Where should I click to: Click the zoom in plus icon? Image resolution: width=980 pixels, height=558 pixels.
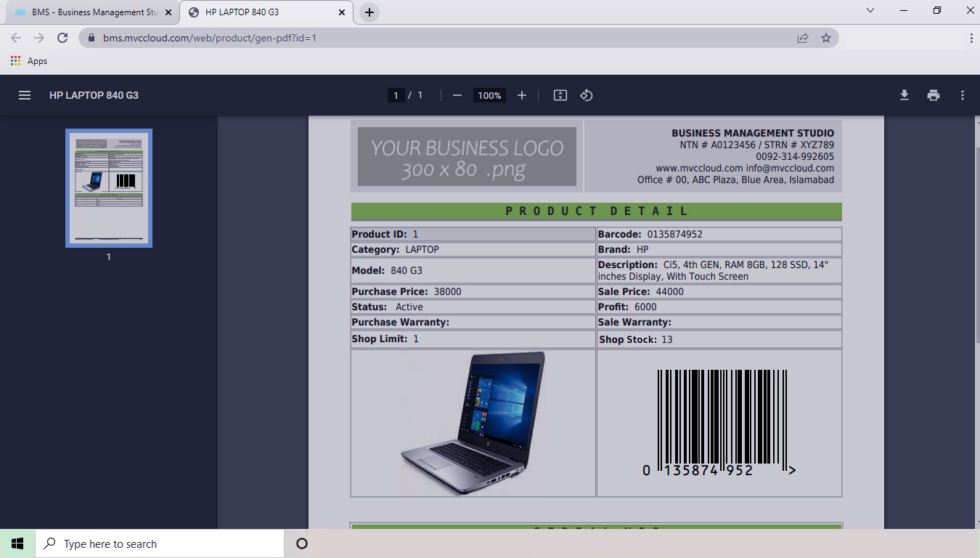(521, 95)
